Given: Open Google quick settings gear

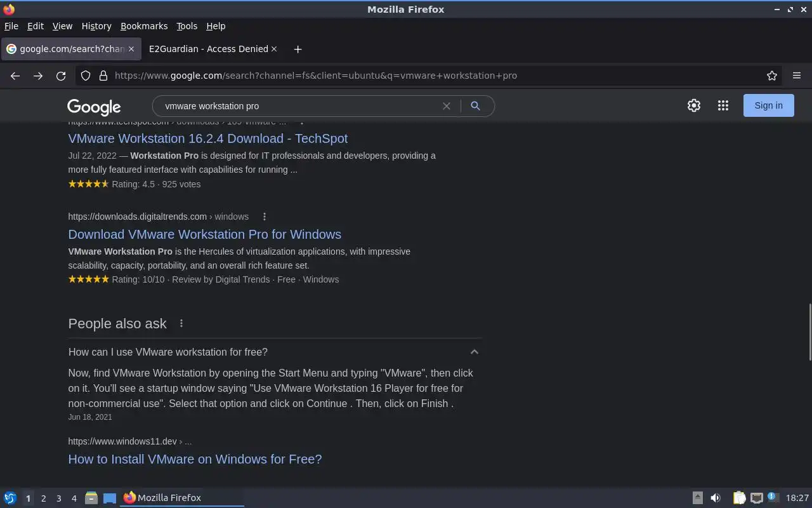Looking at the screenshot, I should [694, 105].
